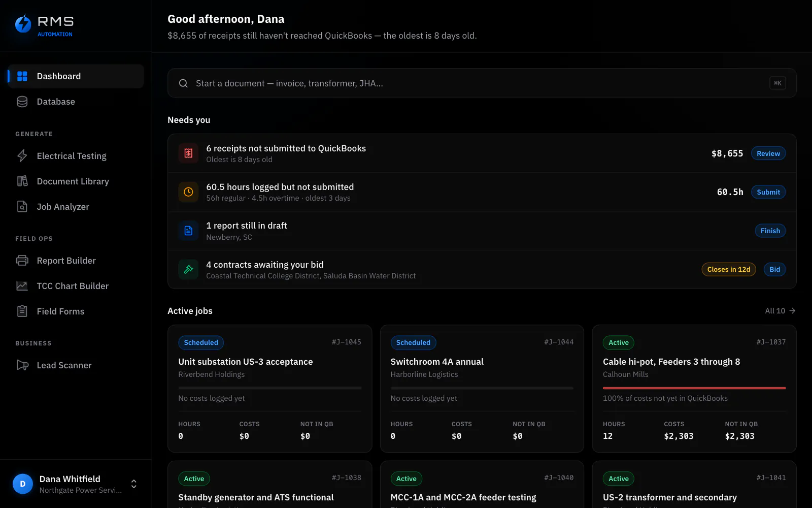Open Lead Scanner megaphone icon
Screen dimensions: 812x508
coord(22,365)
